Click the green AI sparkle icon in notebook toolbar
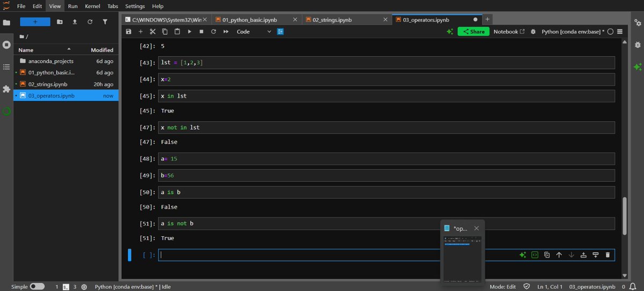Screen dimensions: 644x291 (450, 32)
